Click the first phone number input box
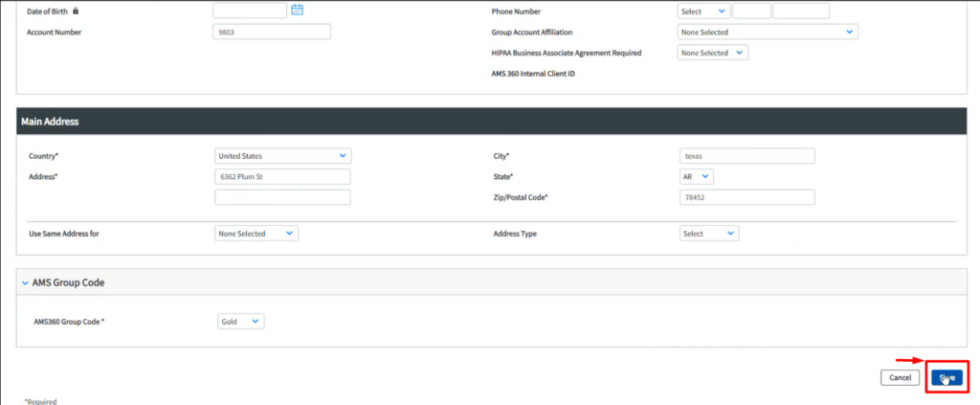Screen dimensions: 980x405 coord(751,11)
